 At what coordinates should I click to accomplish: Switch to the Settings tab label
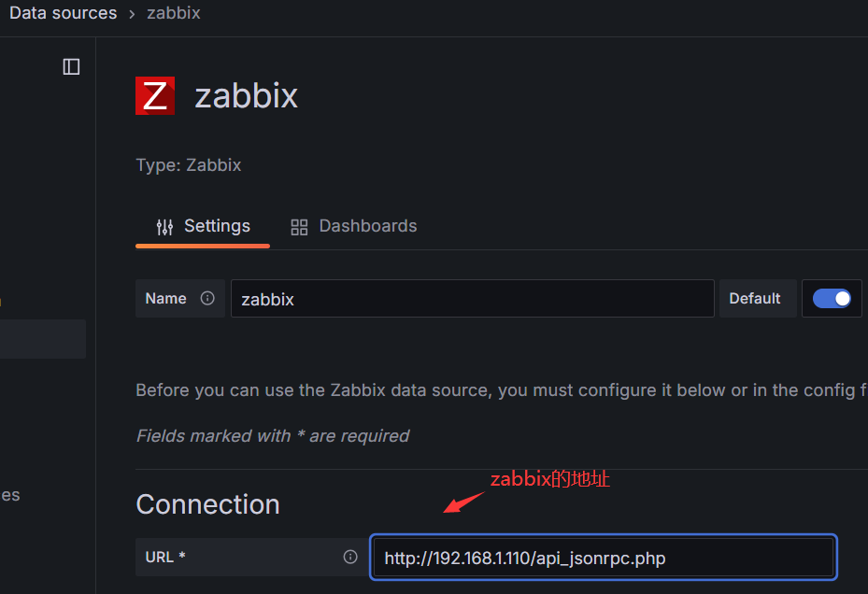coord(217,226)
